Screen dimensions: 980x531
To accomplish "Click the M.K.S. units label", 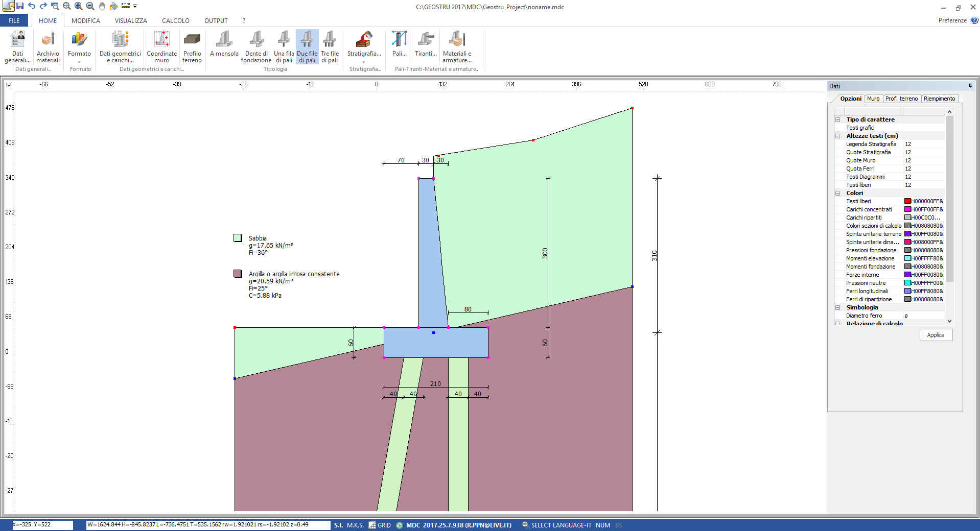I will click(355, 525).
